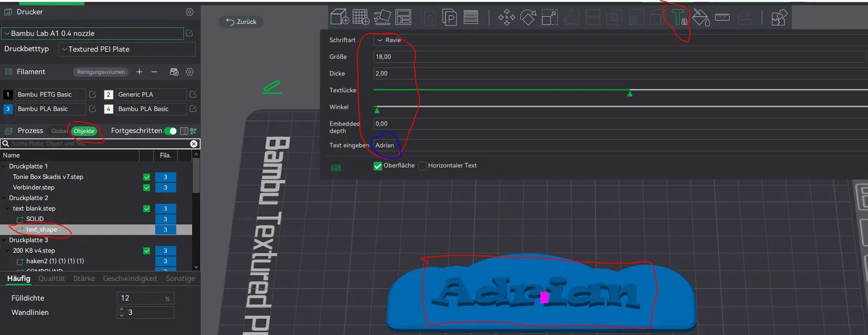Click the Add plate grid icon
Image resolution: width=868 pixels, height=335 pixels.
pos(361,17)
